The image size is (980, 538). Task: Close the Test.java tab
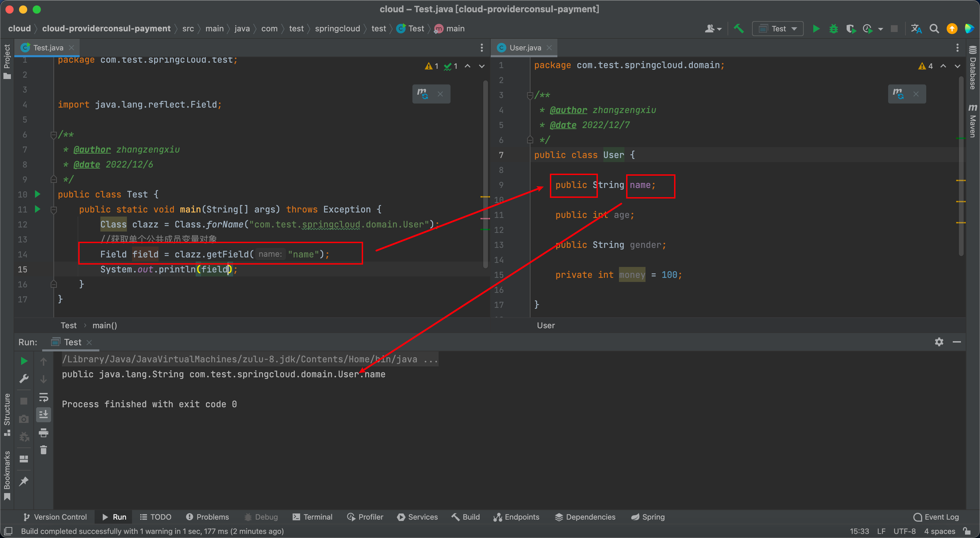(71, 48)
